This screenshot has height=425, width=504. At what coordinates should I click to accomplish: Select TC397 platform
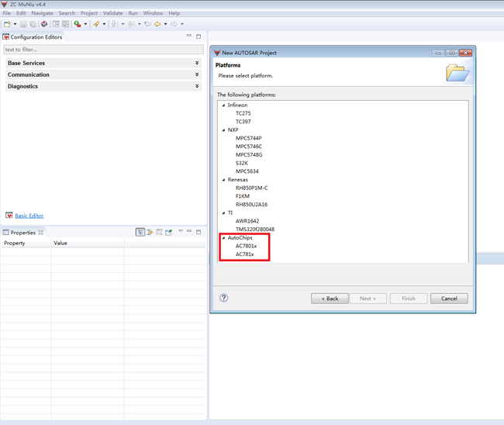pos(243,122)
